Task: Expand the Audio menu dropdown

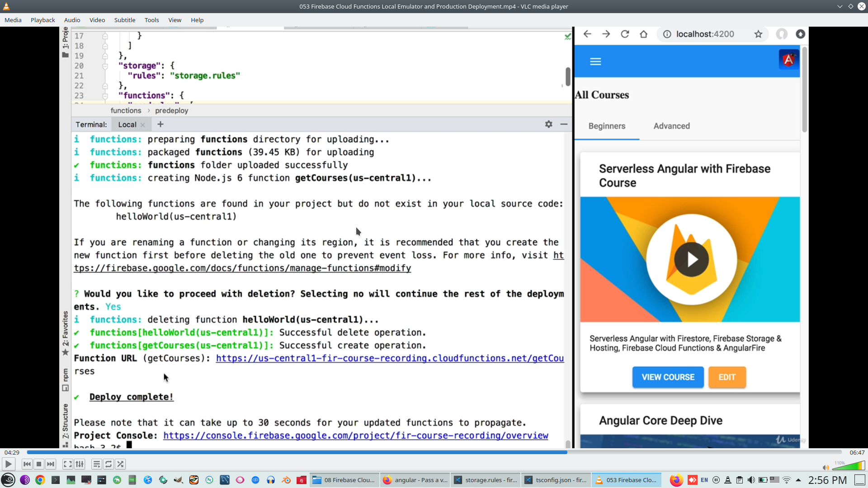Action: [x=72, y=20]
